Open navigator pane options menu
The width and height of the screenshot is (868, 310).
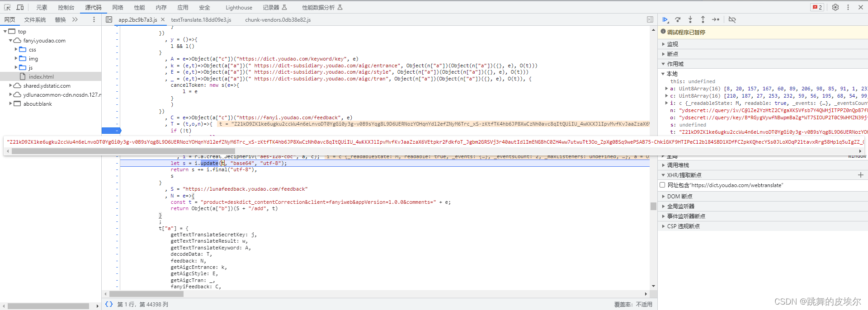(x=94, y=19)
